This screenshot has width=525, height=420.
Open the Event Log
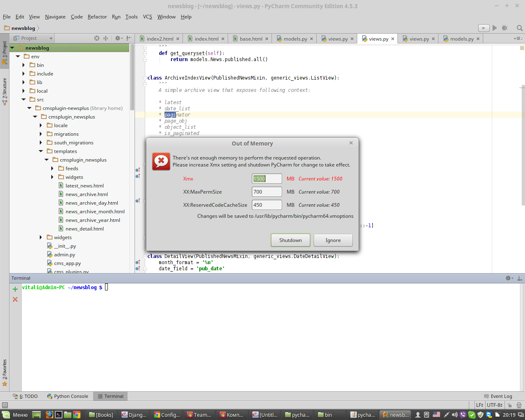point(498,396)
